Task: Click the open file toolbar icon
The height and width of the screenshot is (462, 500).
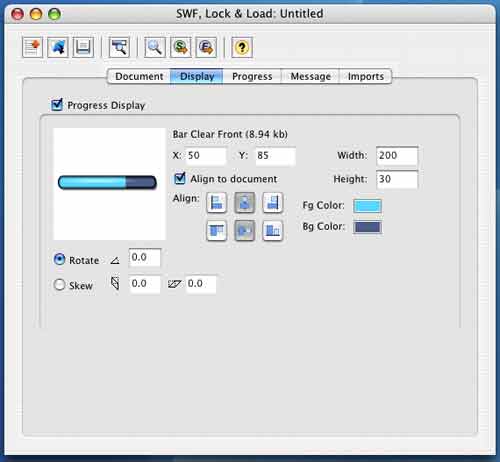Action: click(x=58, y=47)
